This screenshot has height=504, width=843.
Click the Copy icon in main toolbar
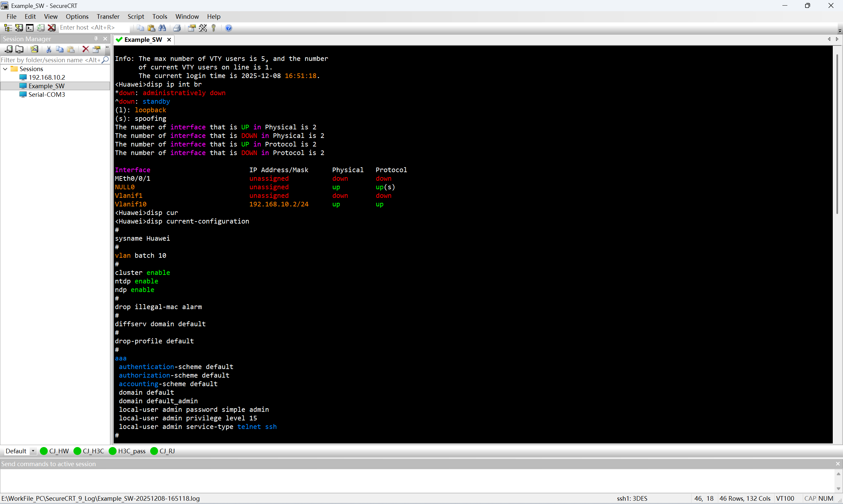coord(140,28)
